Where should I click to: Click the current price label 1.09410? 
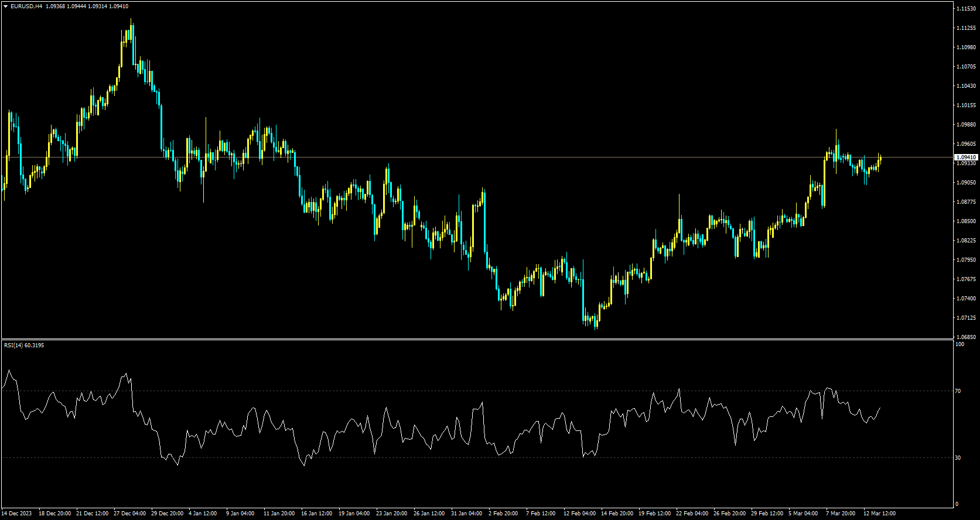(x=966, y=157)
